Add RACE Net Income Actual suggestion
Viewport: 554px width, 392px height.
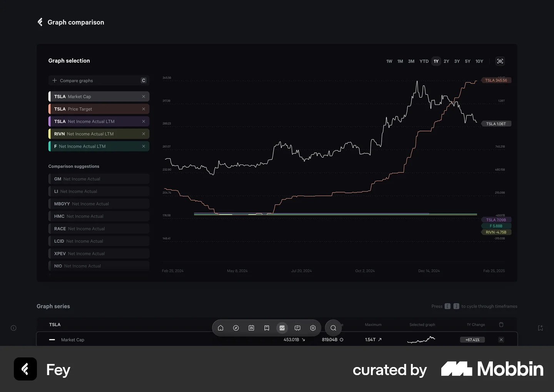coord(99,229)
